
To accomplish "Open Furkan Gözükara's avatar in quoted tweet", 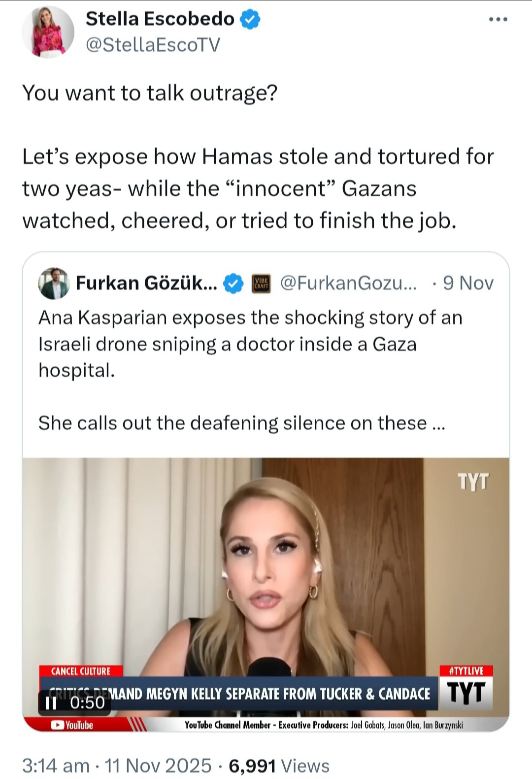I will coord(54,283).
